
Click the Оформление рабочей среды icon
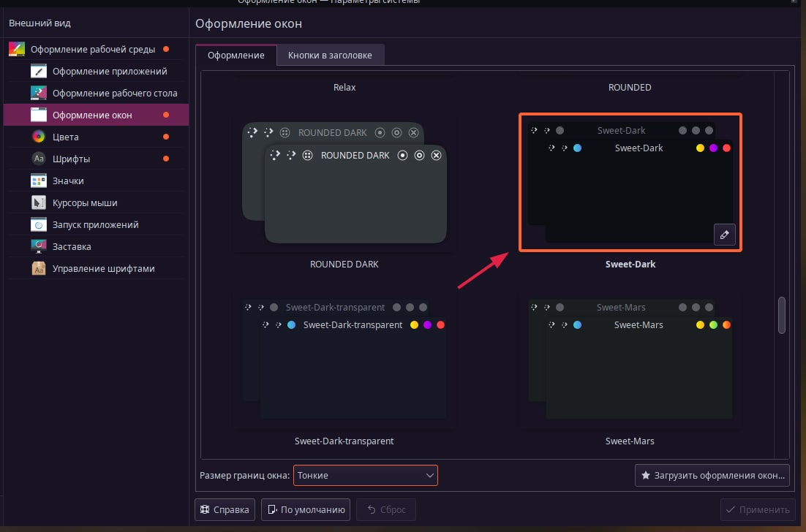[16, 49]
